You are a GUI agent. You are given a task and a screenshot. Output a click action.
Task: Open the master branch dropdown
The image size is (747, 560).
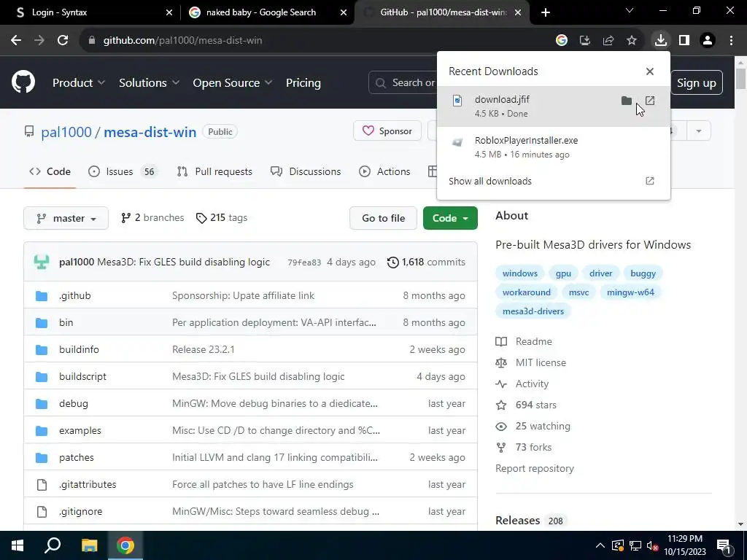pos(66,218)
